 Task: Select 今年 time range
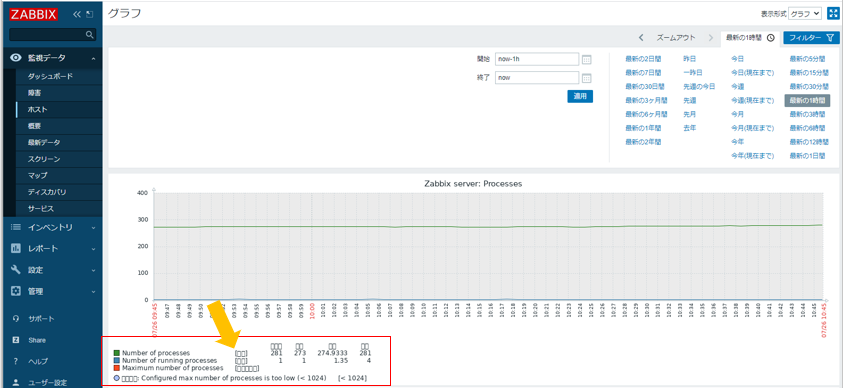pos(738,142)
